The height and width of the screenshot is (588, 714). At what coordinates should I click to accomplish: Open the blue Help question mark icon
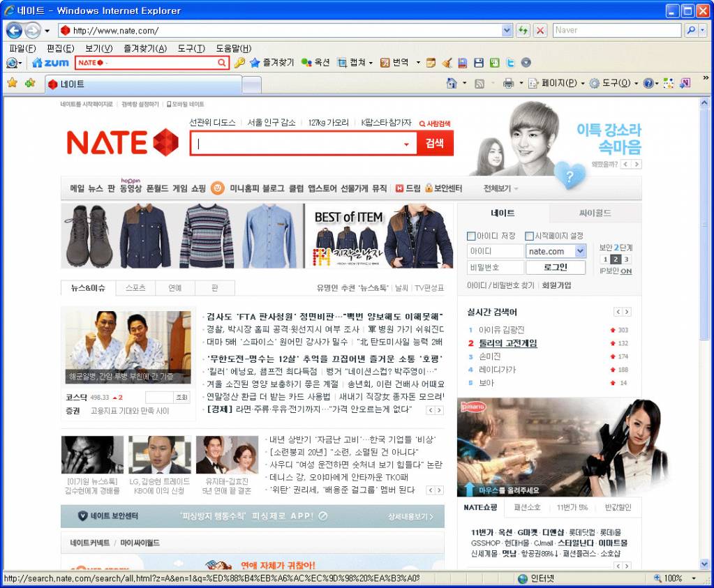click(648, 83)
